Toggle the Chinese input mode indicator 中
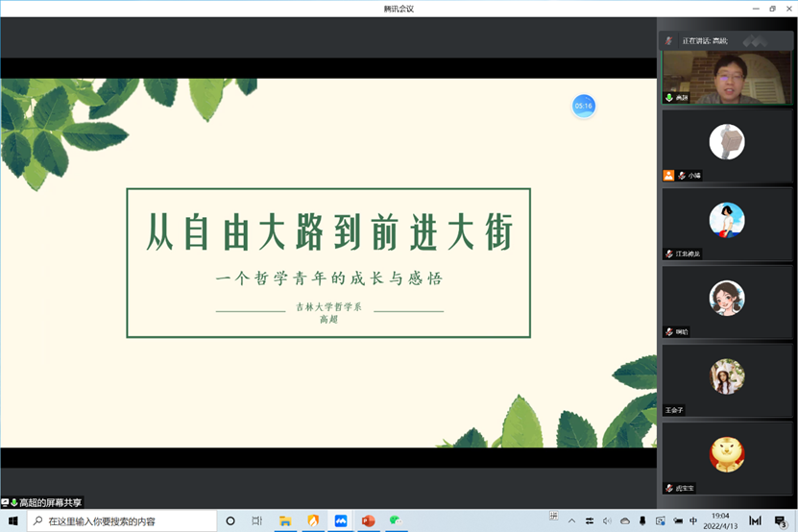The width and height of the screenshot is (798, 532). [692, 521]
